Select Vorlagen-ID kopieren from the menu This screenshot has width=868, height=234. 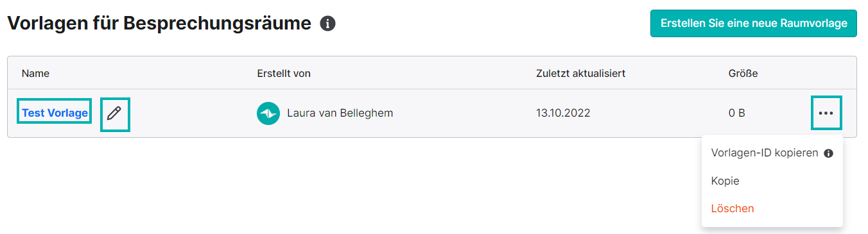point(765,153)
